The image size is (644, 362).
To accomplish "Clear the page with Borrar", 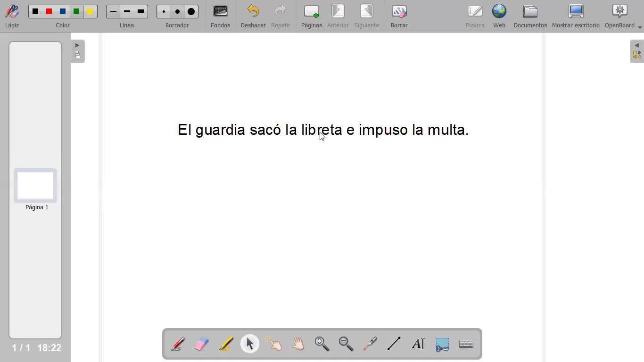I will (399, 16).
